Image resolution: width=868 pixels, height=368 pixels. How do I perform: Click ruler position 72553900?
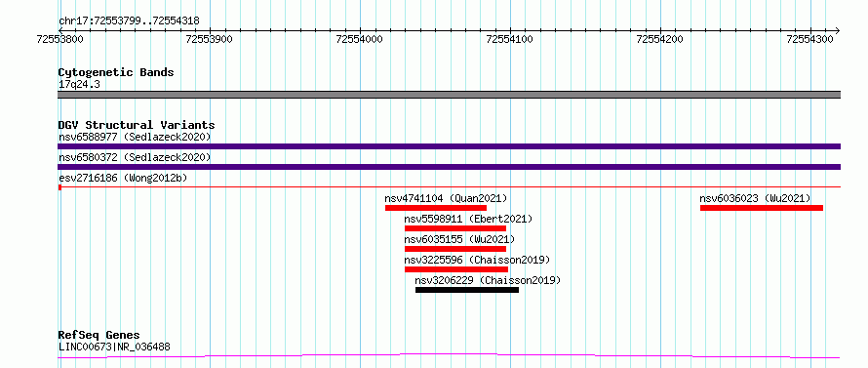pos(210,39)
